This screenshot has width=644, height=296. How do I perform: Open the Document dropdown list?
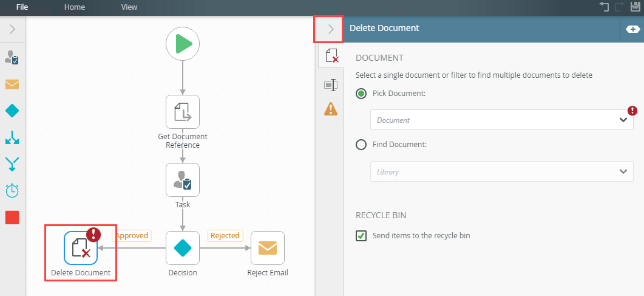tap(501, 120)
